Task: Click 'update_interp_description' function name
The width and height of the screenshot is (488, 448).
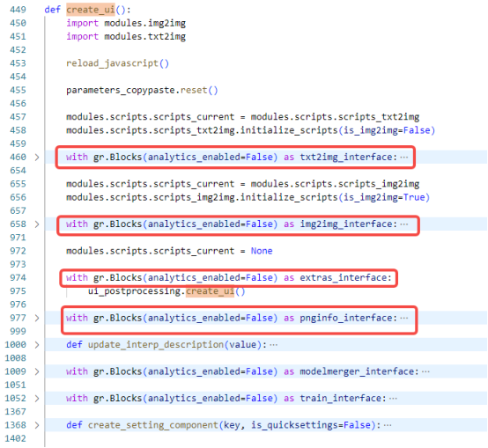Action: click(156, 345)
